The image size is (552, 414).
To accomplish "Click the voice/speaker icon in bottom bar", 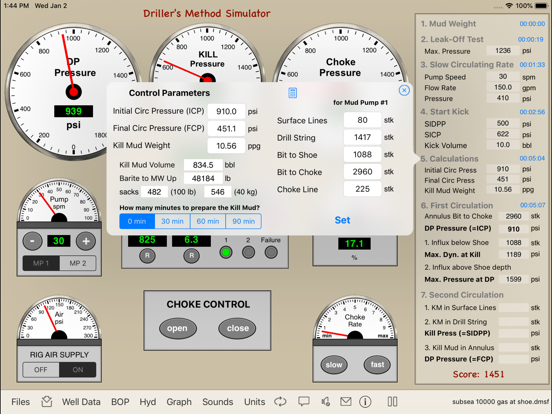I will coord(326,402).
